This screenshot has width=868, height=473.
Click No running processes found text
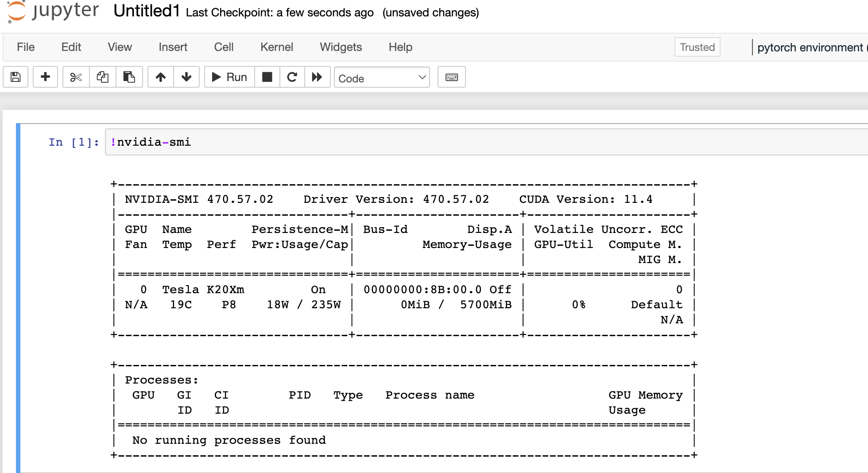click(229, 440)
